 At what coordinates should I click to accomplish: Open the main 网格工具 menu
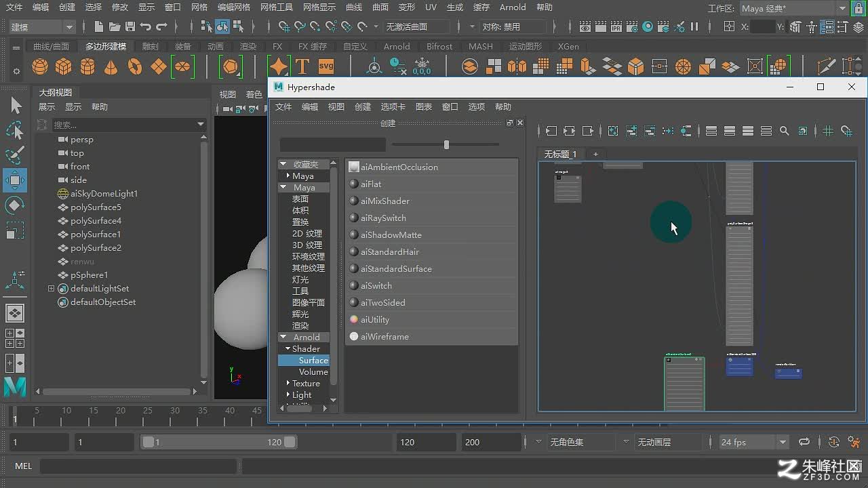coord(277,7)
